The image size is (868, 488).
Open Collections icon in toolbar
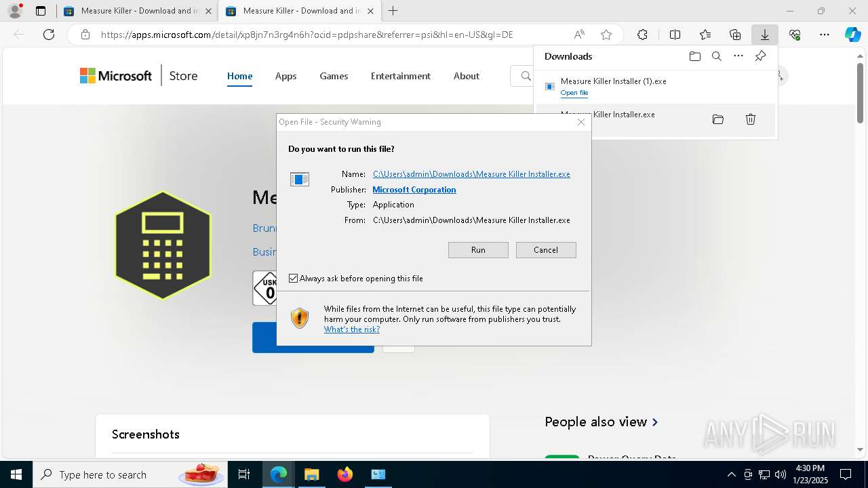click(735, 35)
